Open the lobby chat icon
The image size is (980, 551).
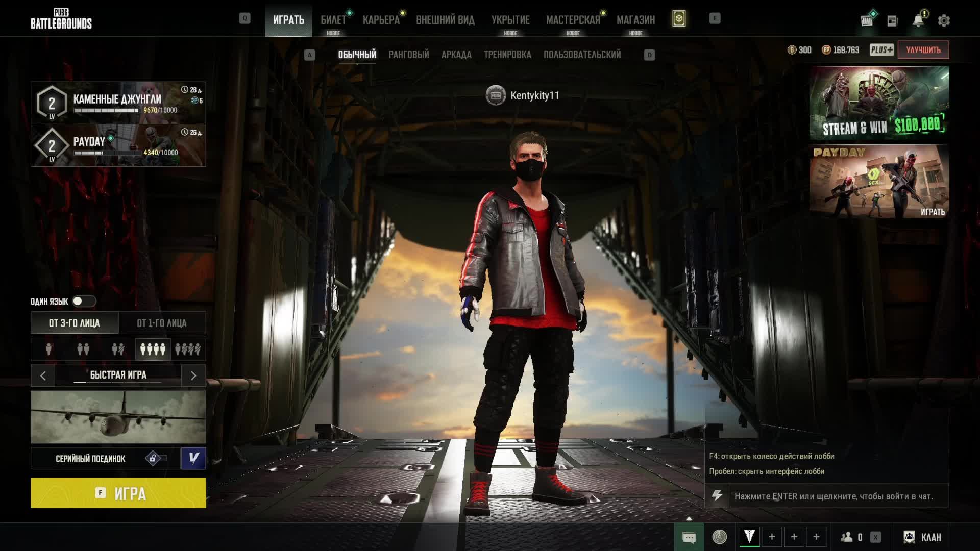tap(689, 537)
